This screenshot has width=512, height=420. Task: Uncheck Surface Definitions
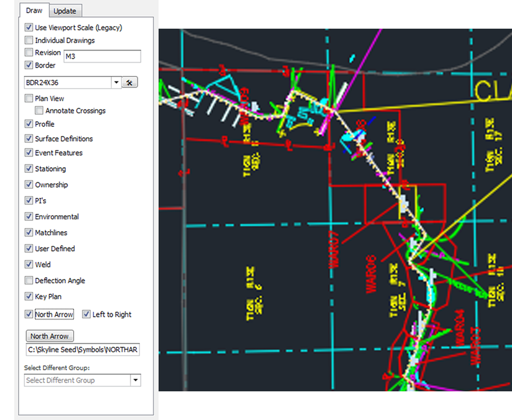(x=29, y=138)
